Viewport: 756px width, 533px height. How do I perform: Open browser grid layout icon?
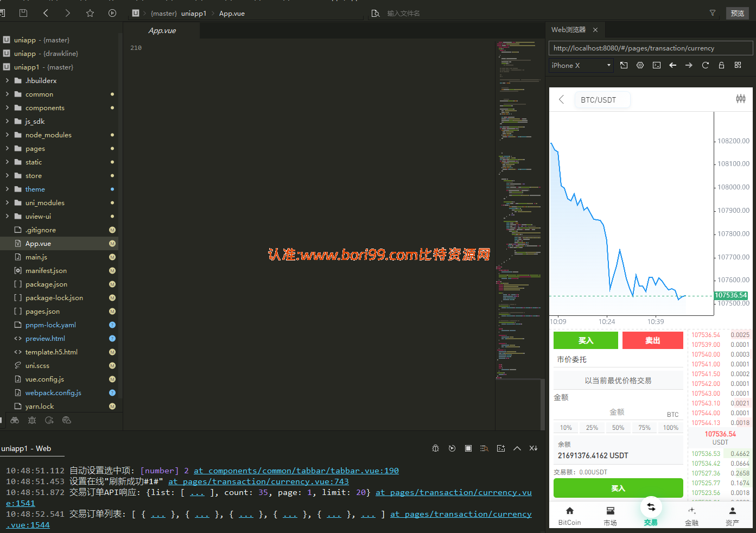coord(738,65)
